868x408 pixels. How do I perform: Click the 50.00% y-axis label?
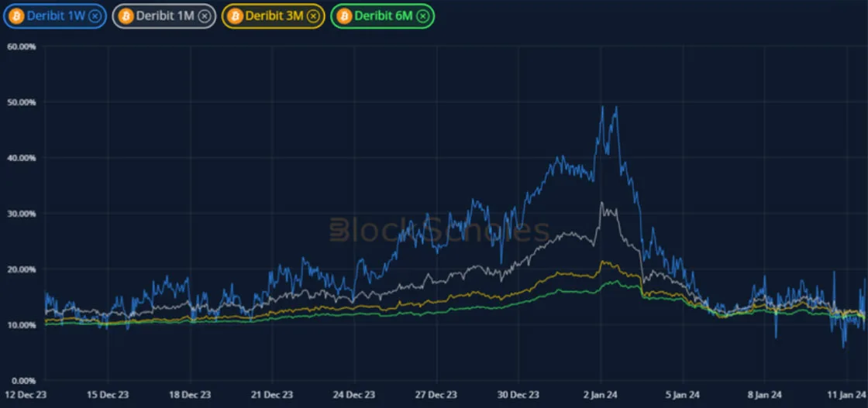(22, 102)
